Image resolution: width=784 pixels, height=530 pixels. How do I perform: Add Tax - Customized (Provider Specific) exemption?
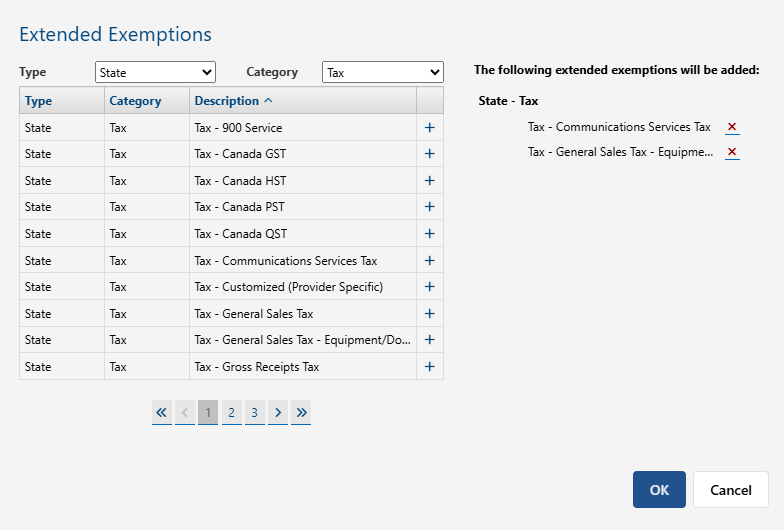430,286
